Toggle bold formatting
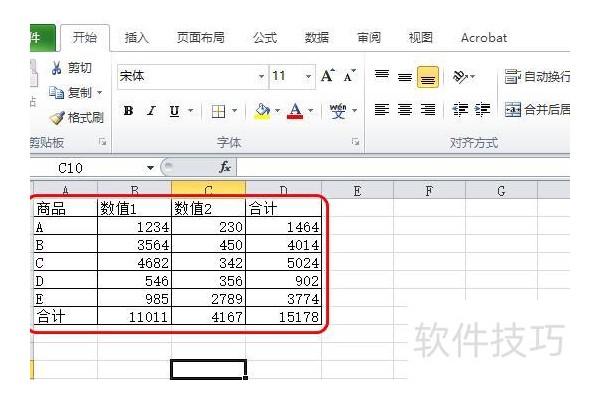This screenshot has width=600, height=400. (x=129, y=111)
